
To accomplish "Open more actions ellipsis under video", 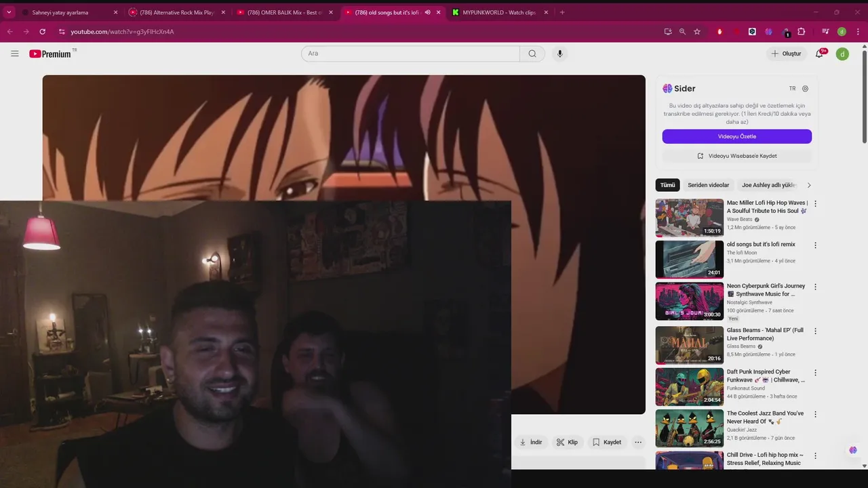I will (x=637, y=442).
